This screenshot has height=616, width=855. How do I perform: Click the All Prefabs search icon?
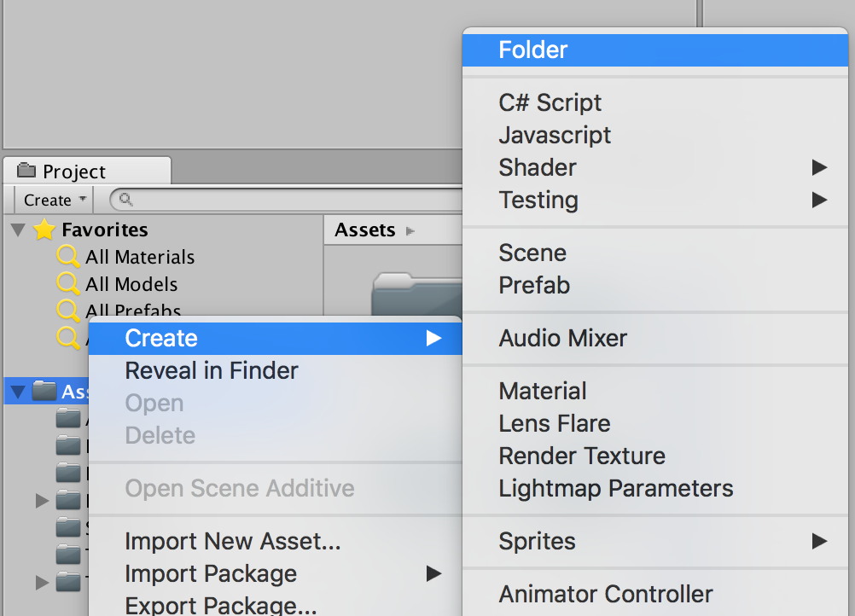pyautogui.click(x=68, y=310)
